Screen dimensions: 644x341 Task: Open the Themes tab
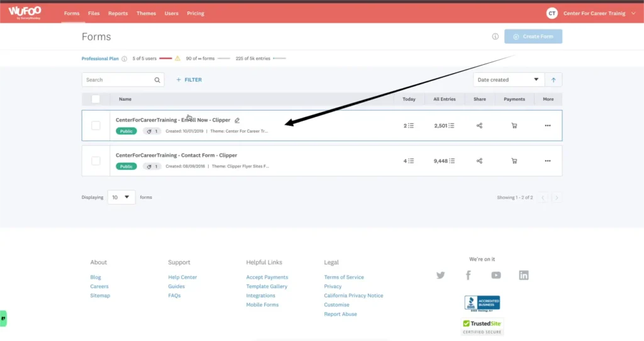[x=146, y=13]
